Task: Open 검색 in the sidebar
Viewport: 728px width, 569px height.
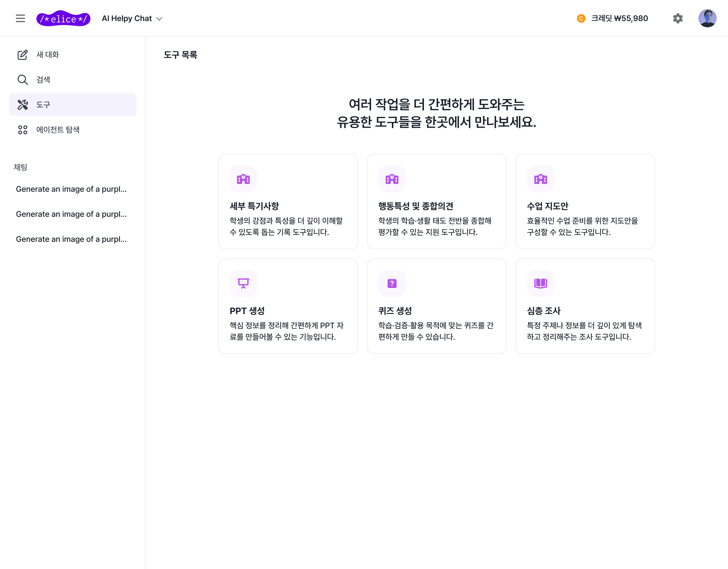Action: click(x=43, y=80)
